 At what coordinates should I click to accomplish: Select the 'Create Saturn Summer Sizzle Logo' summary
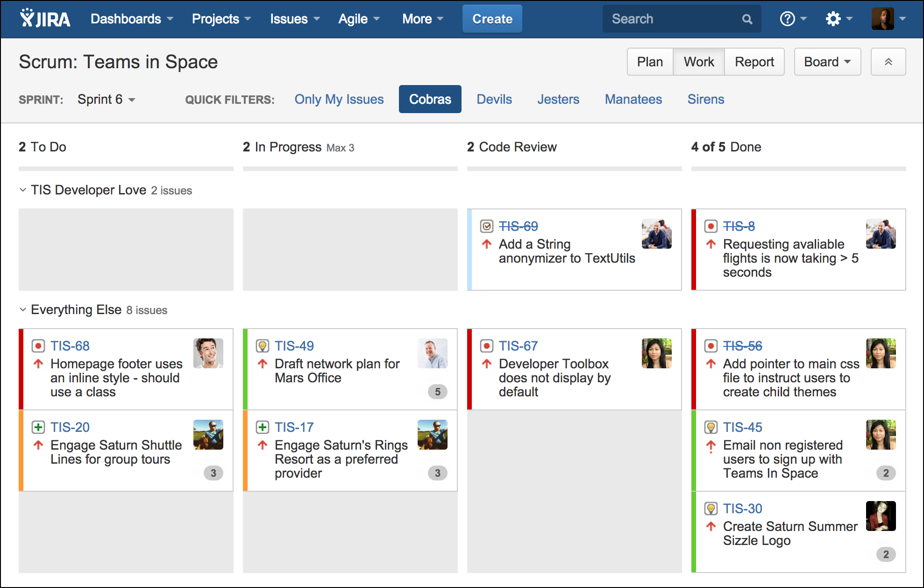(x=790, y=533)
